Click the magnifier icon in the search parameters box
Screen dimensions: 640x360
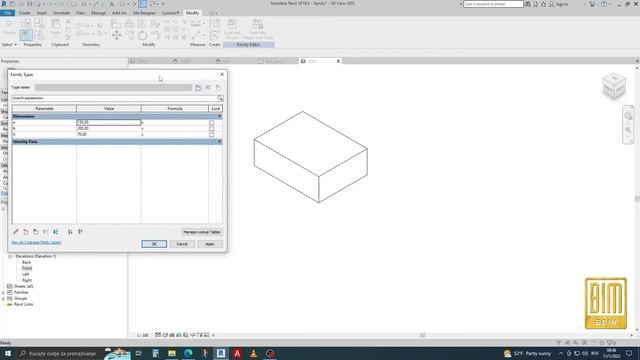tap(220, 98)
